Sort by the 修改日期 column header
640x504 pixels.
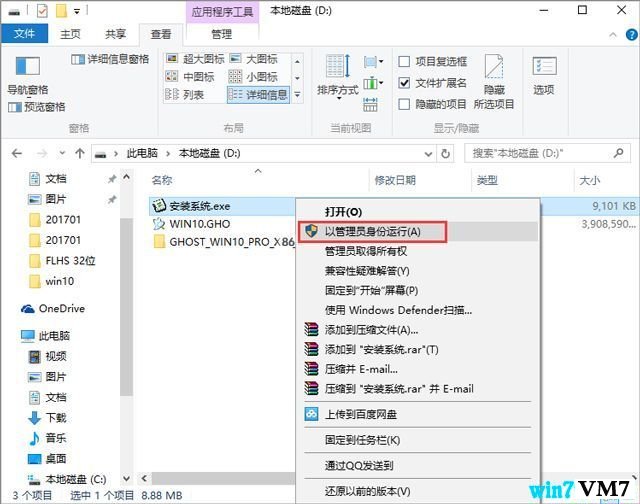pos(395,180)
